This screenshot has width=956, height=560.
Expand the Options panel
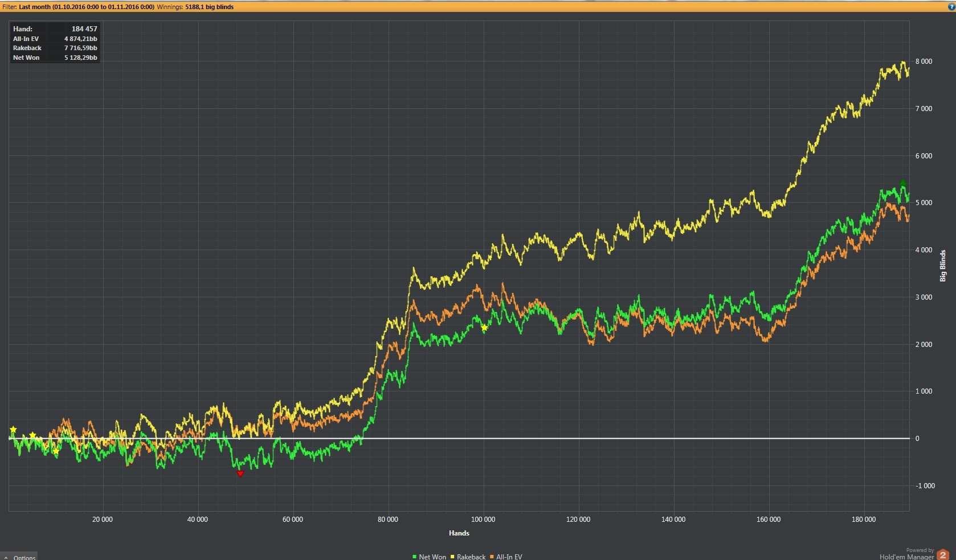pyautogui.click(x=19, y=557)
